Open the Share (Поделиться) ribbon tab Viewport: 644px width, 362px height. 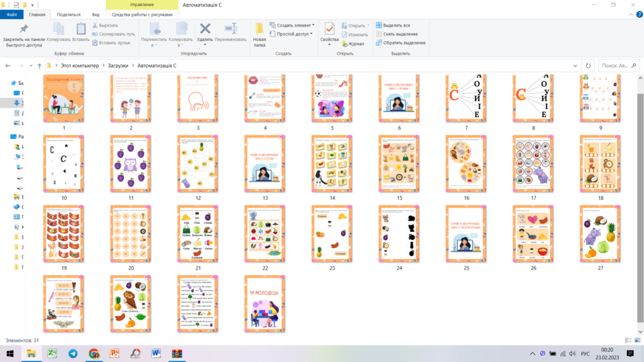[69, 14]
